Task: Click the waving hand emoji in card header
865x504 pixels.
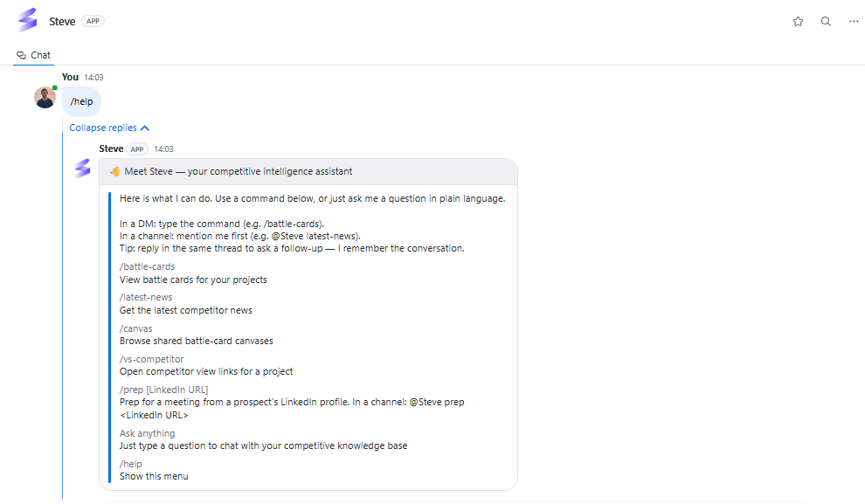Action: pyautogui.click(x=114, y=171)
